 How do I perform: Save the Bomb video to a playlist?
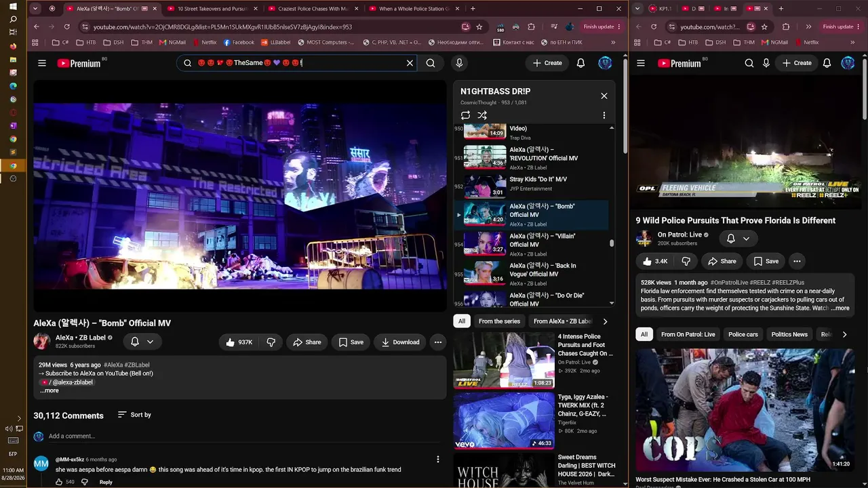pos(351,342)
